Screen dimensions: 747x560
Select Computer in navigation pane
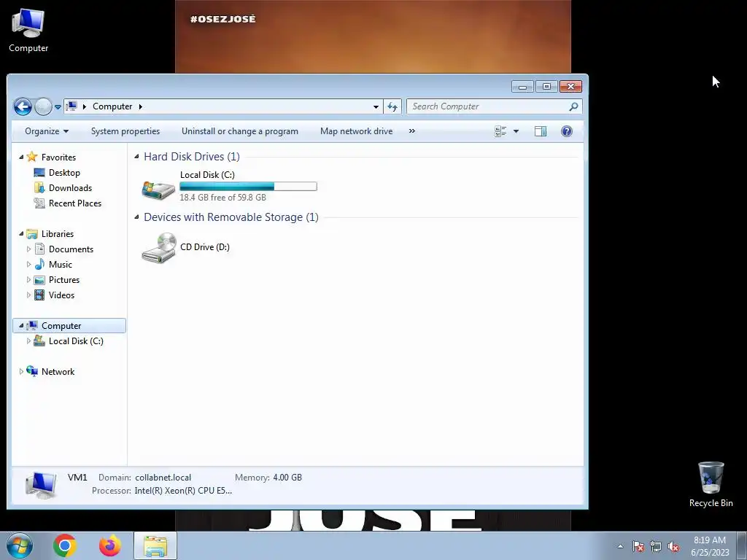point(61,326)
